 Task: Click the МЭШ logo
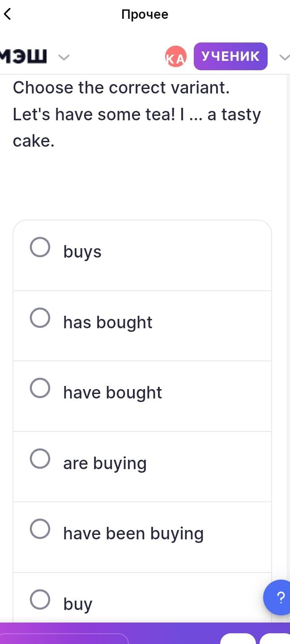pyautogui.click(x=23, y=57)
